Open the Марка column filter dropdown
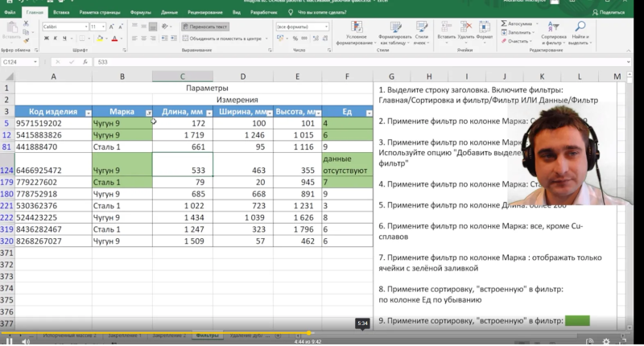This screenshot has height=346, width=644. pos(149,113)
